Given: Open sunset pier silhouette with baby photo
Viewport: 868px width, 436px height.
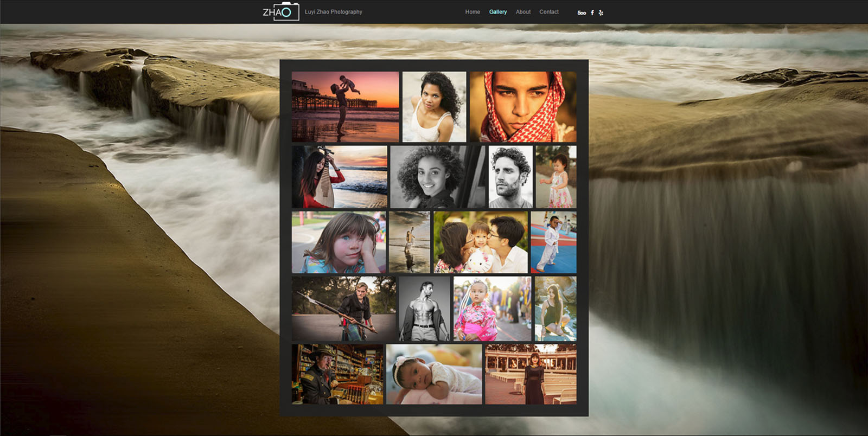Looking at the screenshot, I should [345, 107].
